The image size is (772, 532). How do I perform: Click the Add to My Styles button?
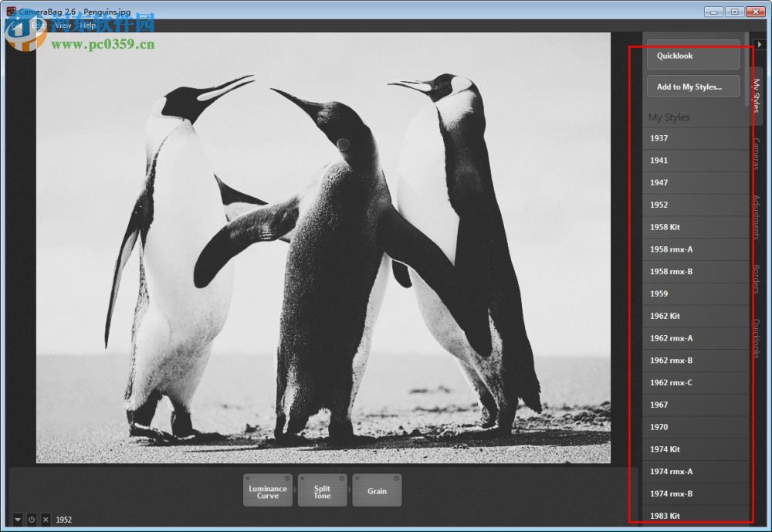[692, 86]
